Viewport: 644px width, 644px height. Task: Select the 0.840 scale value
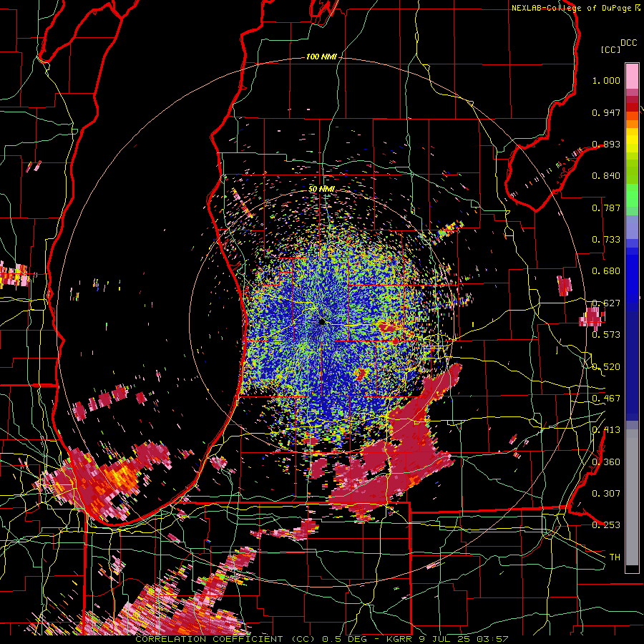click(x=606, y=176)
